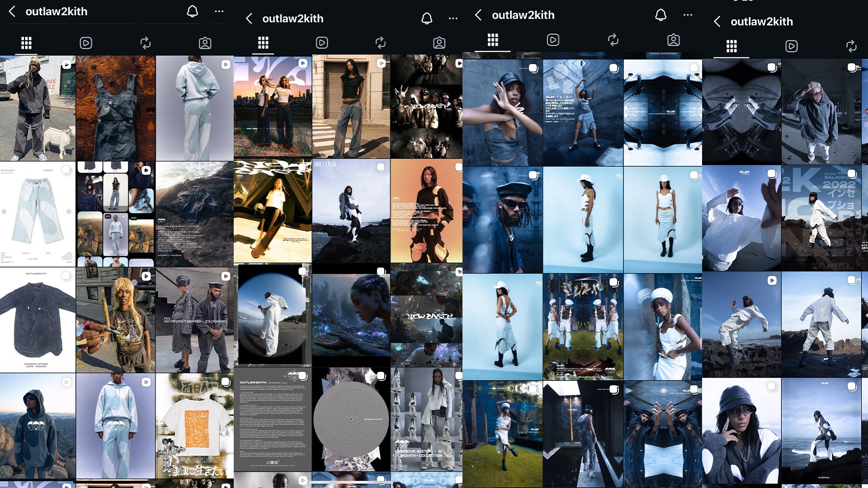Open OUTLAW2KITH dense text gray post
Image resolution: width=868 pixels, height=488 pixels.
pos(273,419)
